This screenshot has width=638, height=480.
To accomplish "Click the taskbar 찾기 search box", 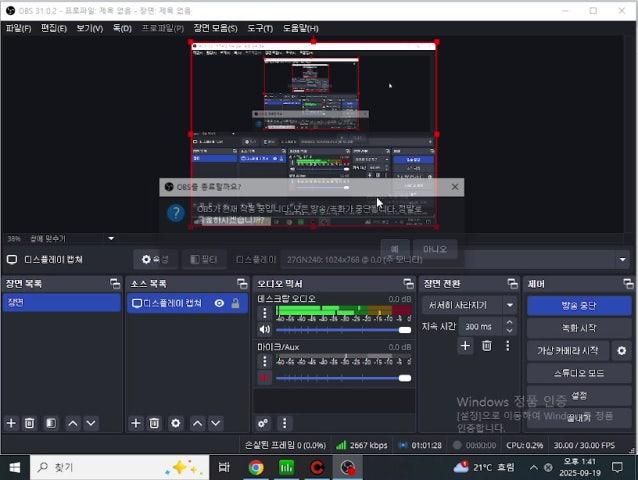I will 120,468.
